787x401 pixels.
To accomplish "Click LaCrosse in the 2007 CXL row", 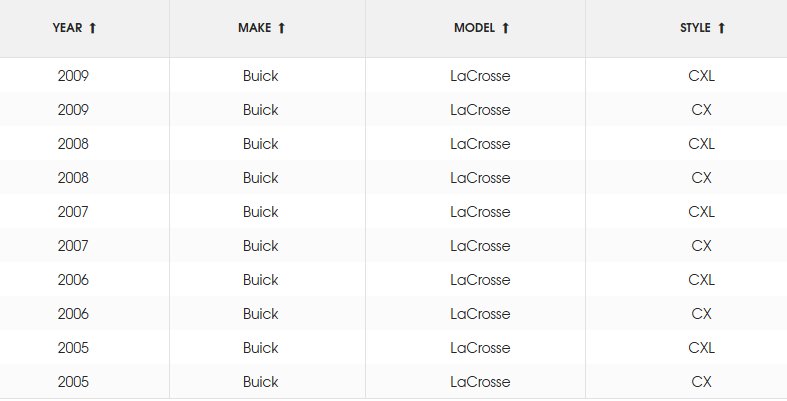I will (480, 212).
